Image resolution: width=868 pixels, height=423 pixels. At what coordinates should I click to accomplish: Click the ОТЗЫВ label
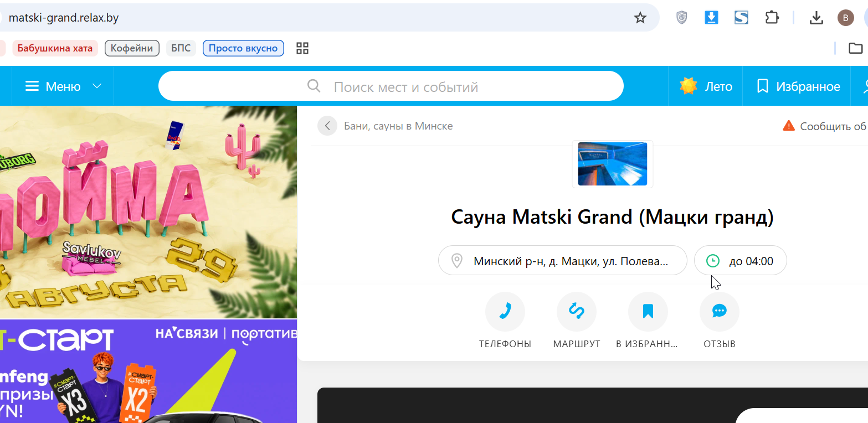pyautogui.click(x=720, y=344)
